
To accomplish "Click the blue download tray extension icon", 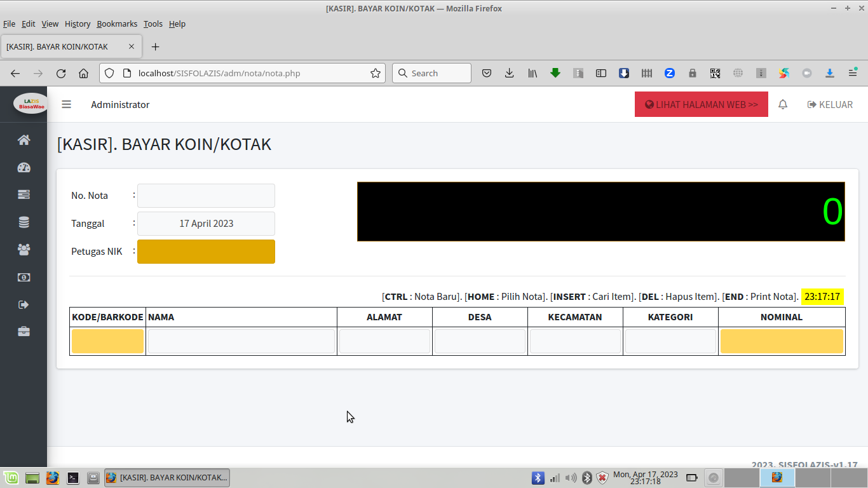I will [830, 73].
